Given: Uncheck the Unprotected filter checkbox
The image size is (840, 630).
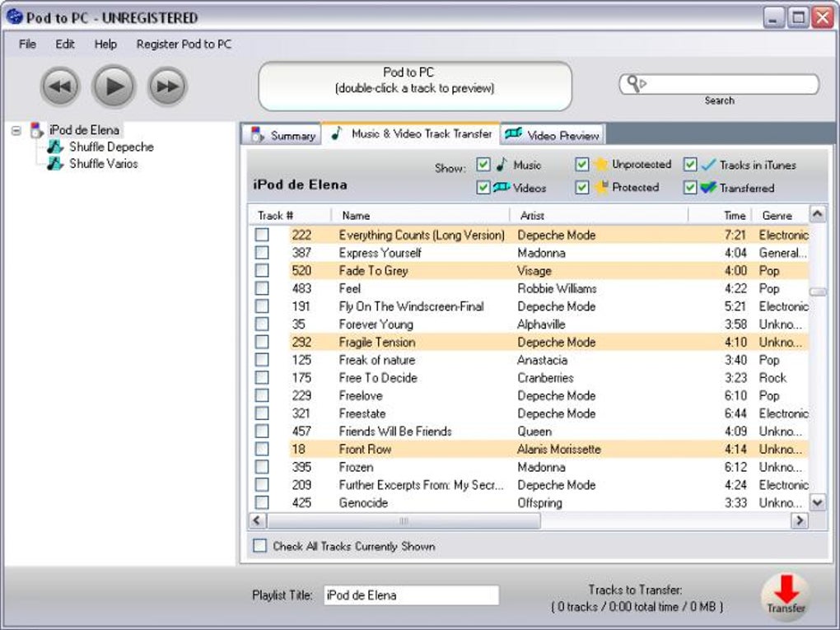Looking at the screenshot, I should coord(581,164).
